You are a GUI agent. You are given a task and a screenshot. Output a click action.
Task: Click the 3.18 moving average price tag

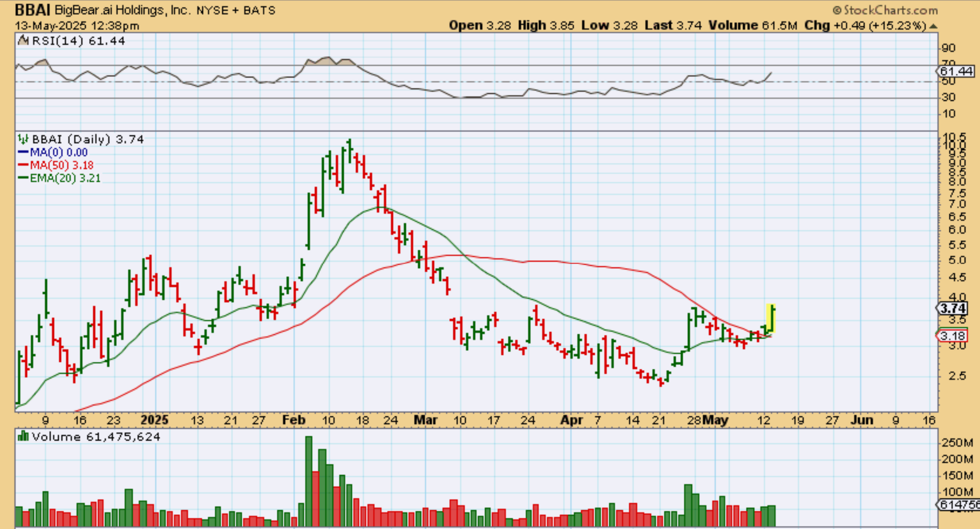[x=952, y=336]
